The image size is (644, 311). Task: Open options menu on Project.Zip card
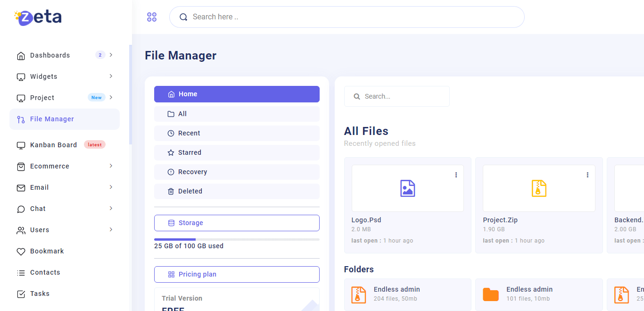(587, 175)
